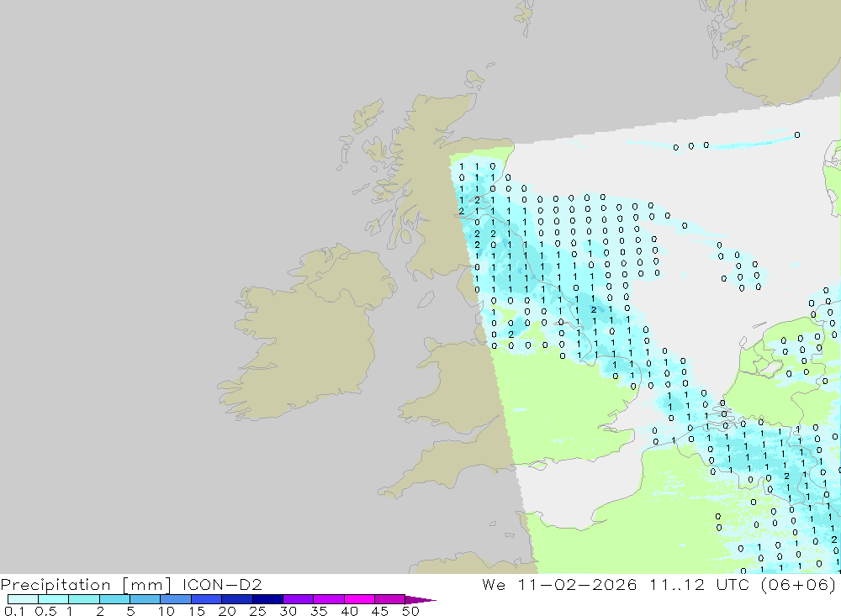Click the "[mm]" unit label
This screenshot has height=616, width=841.
click(x=147, y=585)
